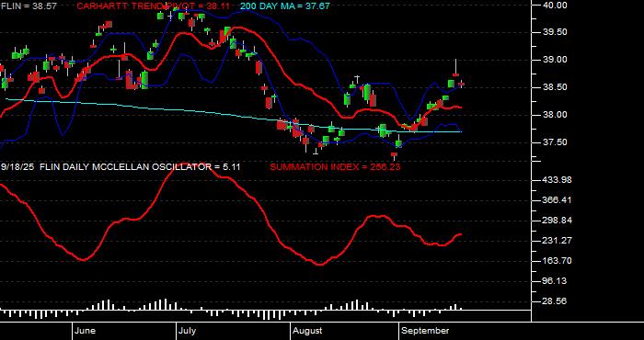This screenshot has height=340, width=644.
Task: Click the last candlestick near 38.57
Action: coord(461,84)
